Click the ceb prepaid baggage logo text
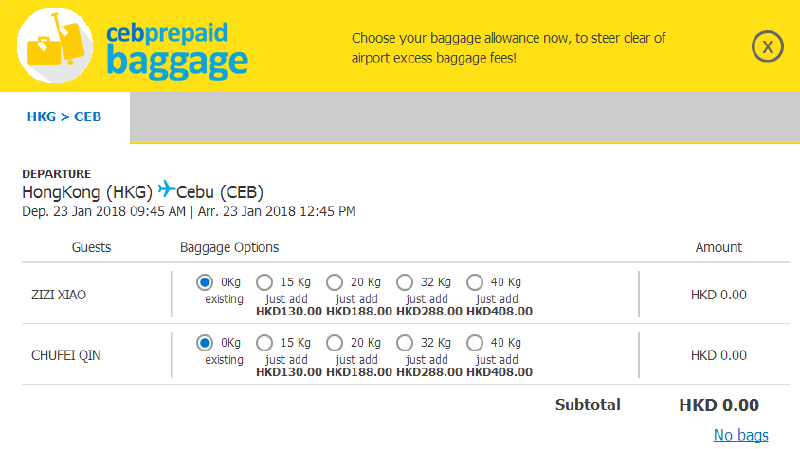 177,52
